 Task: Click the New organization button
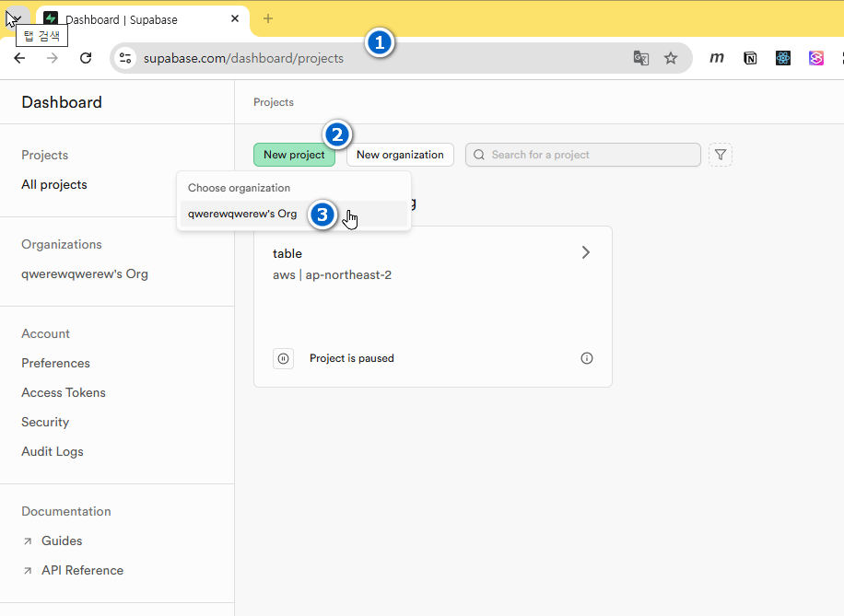[400, 155]
